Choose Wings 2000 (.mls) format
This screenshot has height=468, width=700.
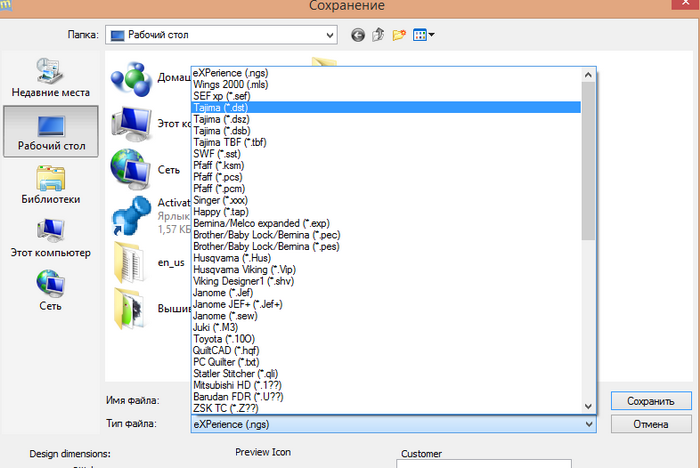(x=386, y=84)
